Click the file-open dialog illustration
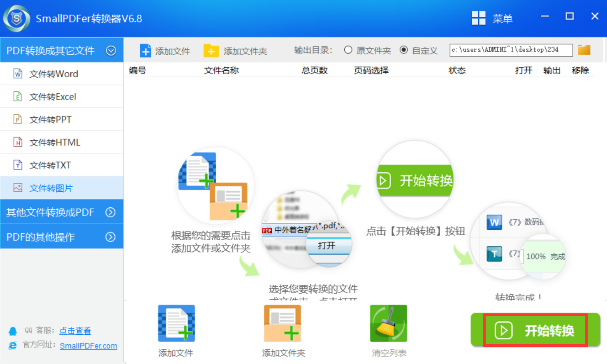This screenshot has width=607, height=364. point(306,229)
